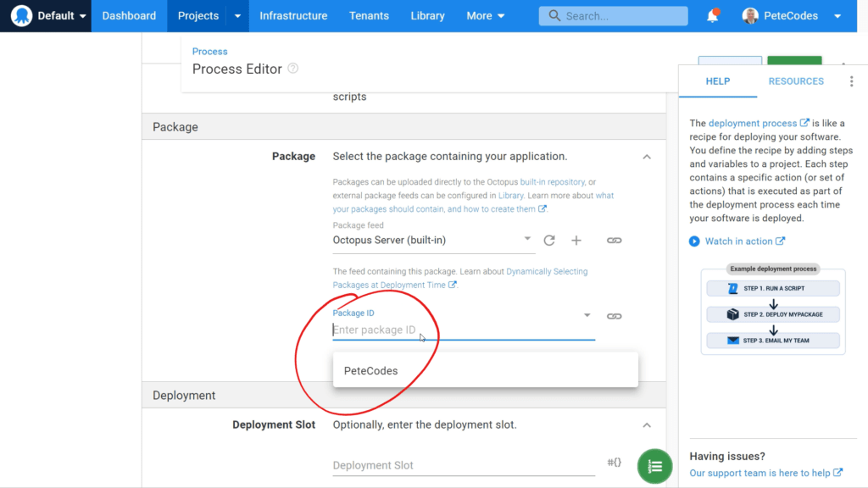
Task: Add a new package feed
Action: pos(576,240)
